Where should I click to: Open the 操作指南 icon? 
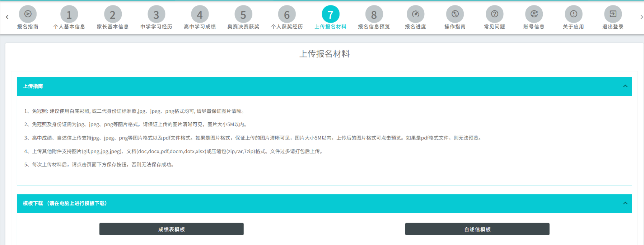(x=455, y=14)
